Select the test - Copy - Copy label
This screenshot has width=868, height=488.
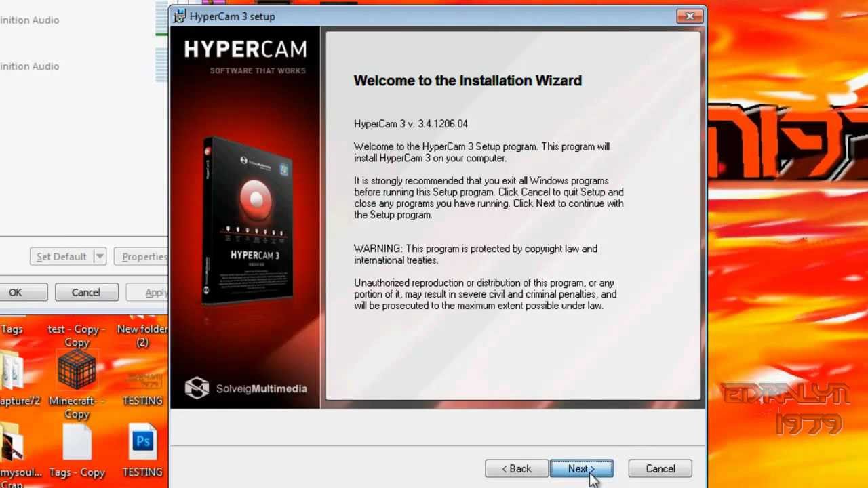point(77,335)
